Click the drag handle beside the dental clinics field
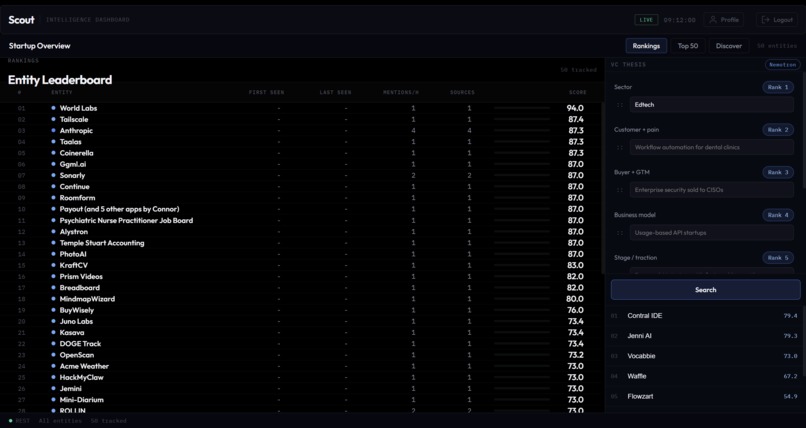This screenshot has height=428, width=806. (x=620, y=147)
